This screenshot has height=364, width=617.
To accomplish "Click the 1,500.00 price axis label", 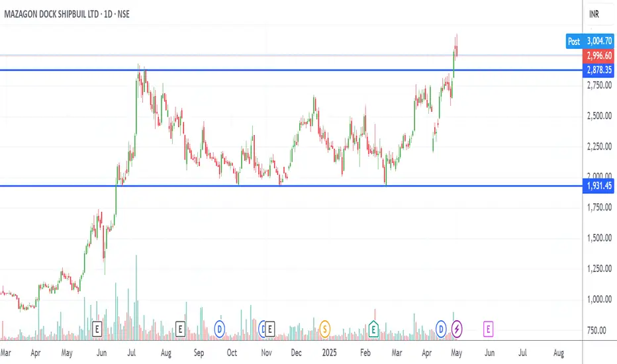I will tap(599, 238).
